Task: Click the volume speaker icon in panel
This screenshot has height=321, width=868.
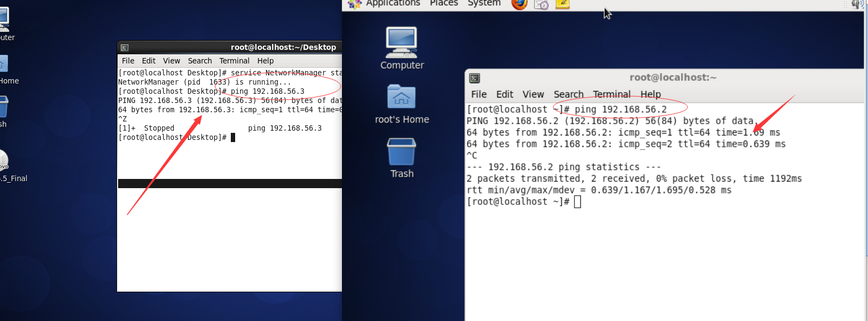Action: pyautogui.click(x=857, y=4)
